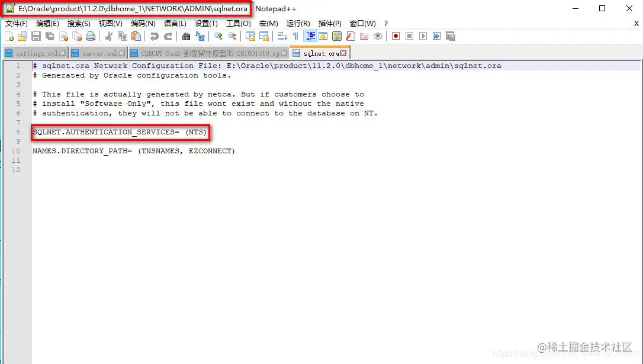
Task: Click line number 8 in the margin
Action: (x=18, y=132)
